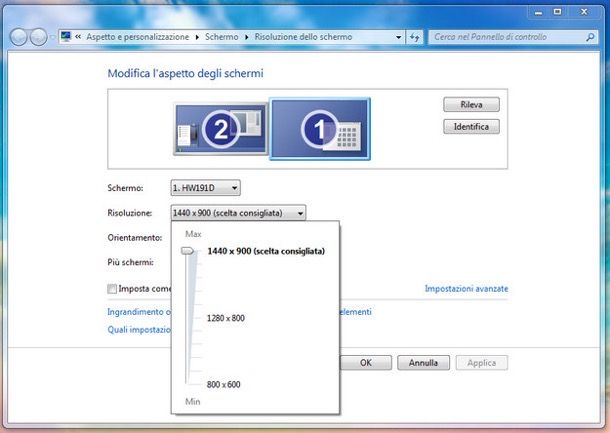This screenshot has height=433, width=610.
Task: Open Impostazioni avanzate link
Action: 466,288
